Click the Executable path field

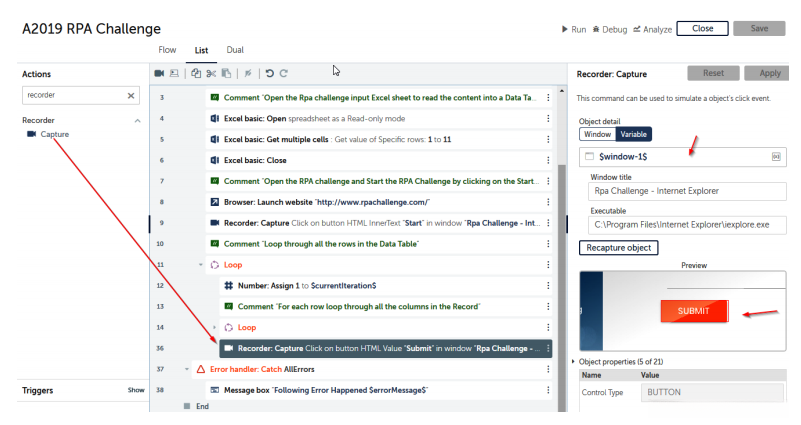[x=687, y=225]
